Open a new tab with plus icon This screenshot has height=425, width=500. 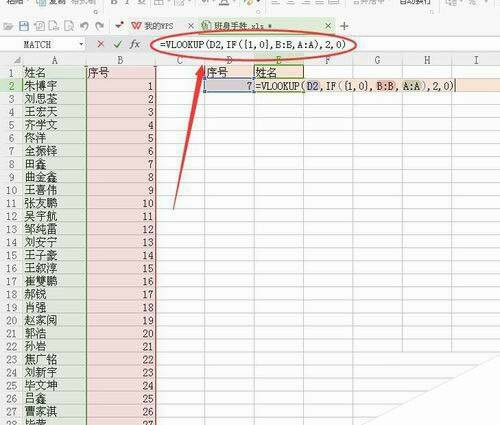344,26
